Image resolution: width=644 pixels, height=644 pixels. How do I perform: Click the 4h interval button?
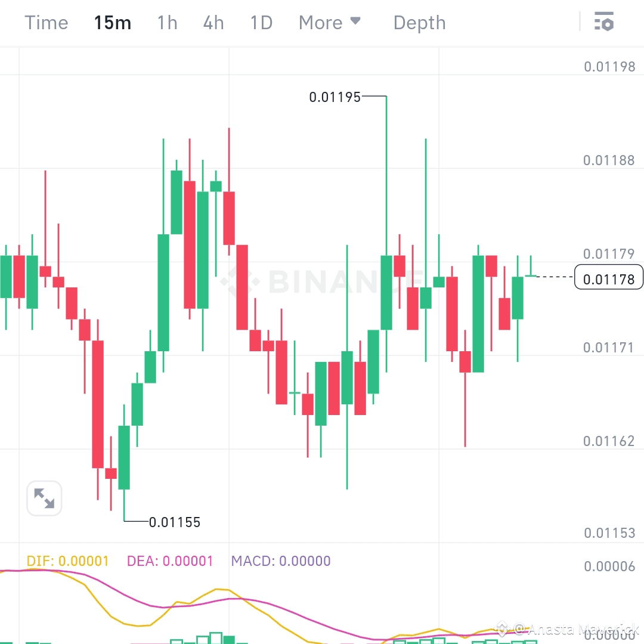point(213,22)
